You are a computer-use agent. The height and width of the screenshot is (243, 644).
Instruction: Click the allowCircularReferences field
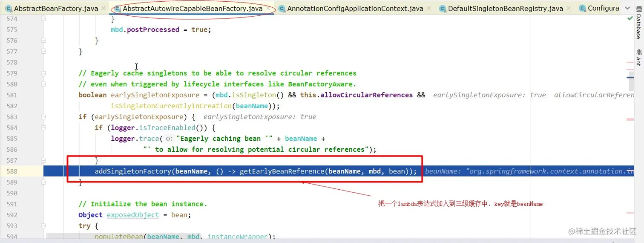tap(366, 95)
